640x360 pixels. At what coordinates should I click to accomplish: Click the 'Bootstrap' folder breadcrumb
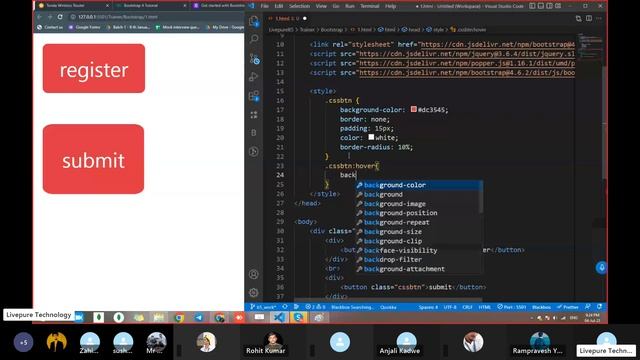pos(331,30)
